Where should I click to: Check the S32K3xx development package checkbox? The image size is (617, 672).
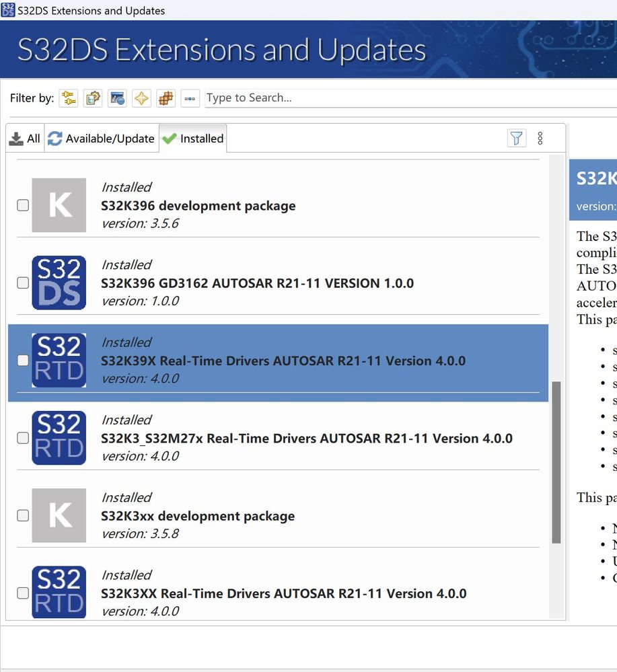[22, 515]
